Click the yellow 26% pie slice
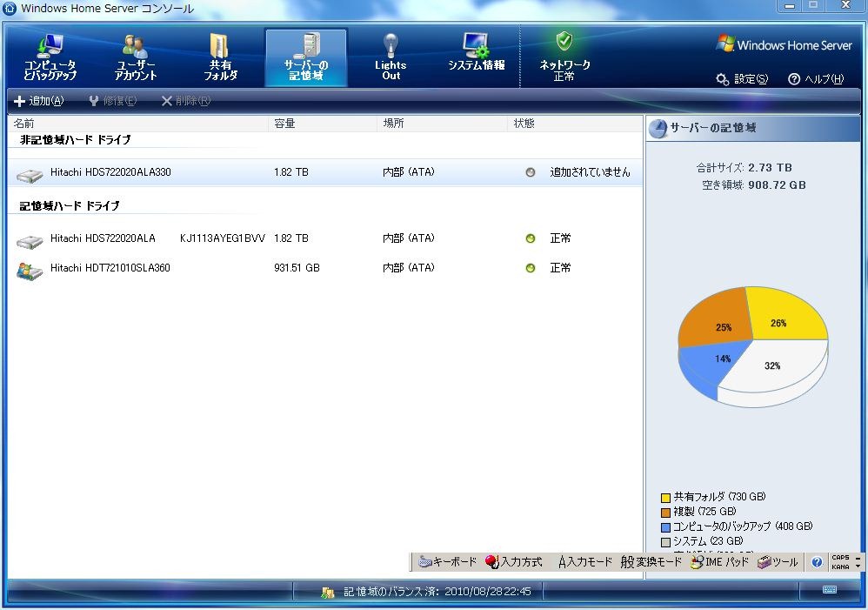The image size is (868, 610). point(785,314)
